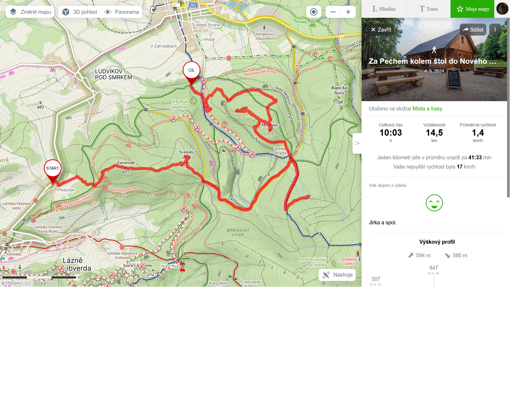Open the three-dot more options menu
Screen dimensions: 532x411
tap(495, 30)
